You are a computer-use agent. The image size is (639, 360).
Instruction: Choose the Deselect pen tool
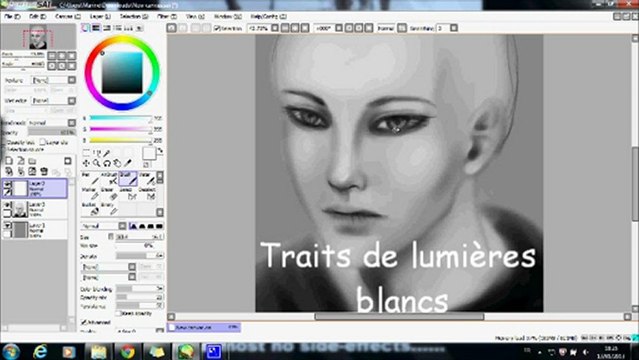147,193
